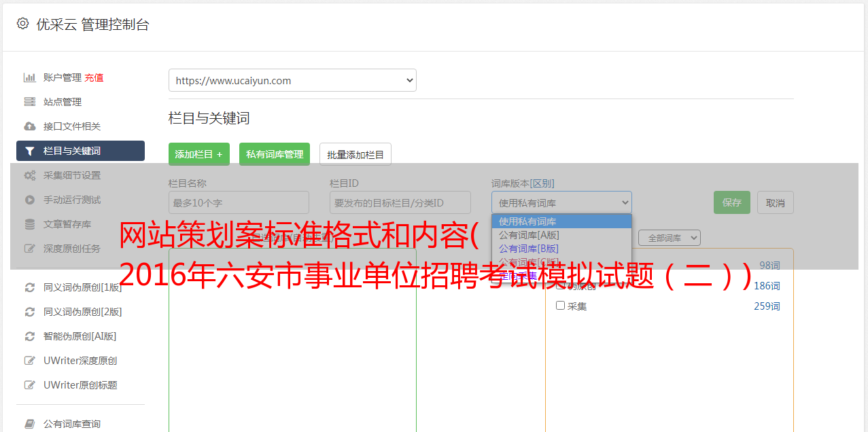Screen dimensions: 868x432
Task: Open 智能伪原创[AI版] in the sidebar
Action: (80, 336)
